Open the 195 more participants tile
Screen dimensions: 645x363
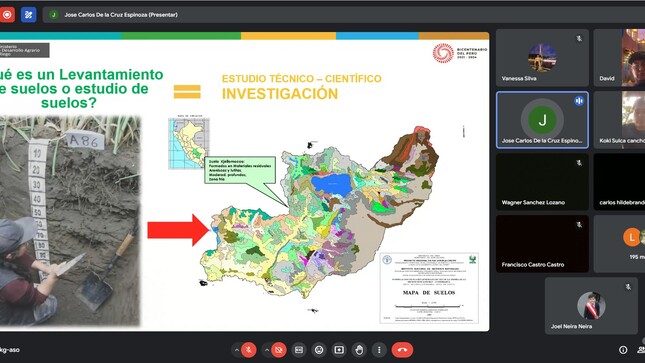619,244
